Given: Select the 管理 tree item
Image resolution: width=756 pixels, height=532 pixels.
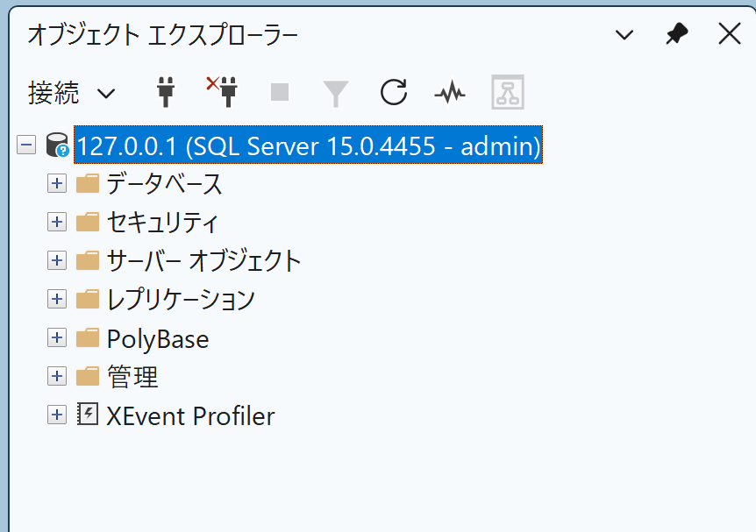Looking at the screenshot, I should (x=132, y=377).
